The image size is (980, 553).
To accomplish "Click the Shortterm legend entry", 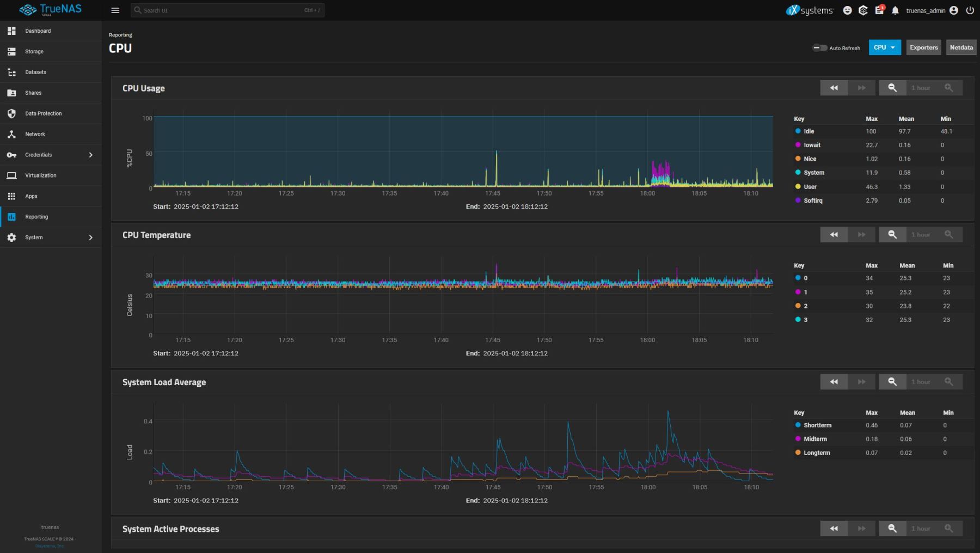I will (817, 425).
